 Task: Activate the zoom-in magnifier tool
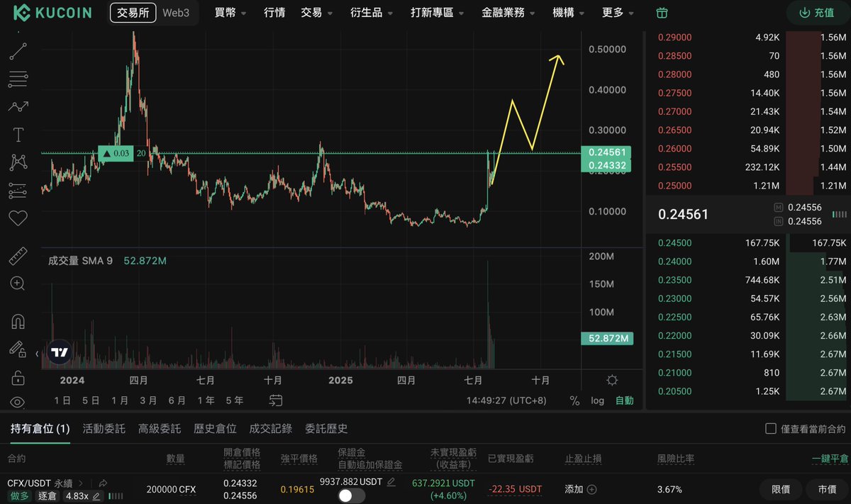tap(18, 284)
